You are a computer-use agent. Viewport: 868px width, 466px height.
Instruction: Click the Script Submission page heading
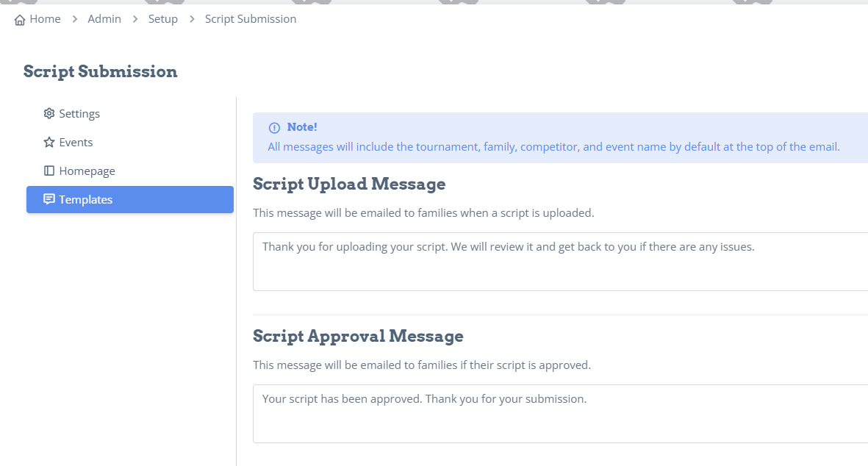click(100, 71)
